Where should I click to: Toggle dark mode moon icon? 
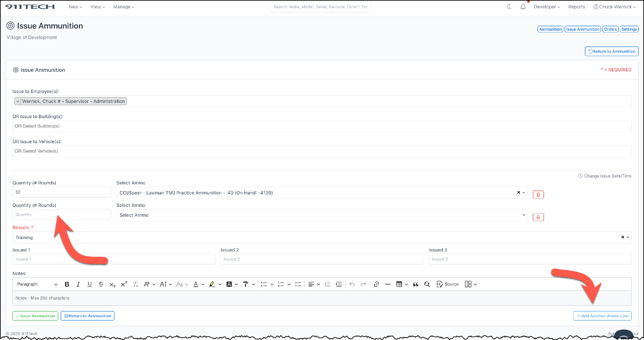(x=509, y=7)
